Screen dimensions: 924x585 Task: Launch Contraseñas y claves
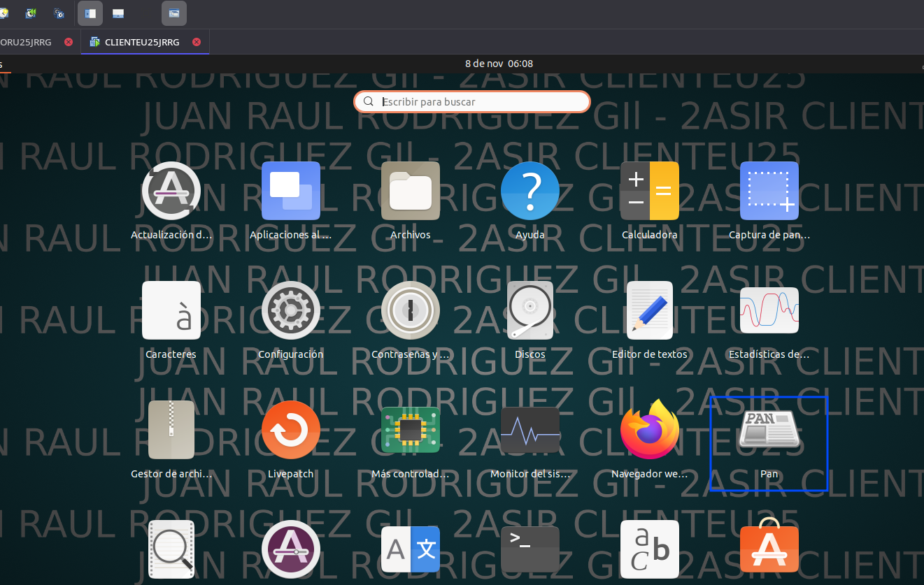(411, 310)
